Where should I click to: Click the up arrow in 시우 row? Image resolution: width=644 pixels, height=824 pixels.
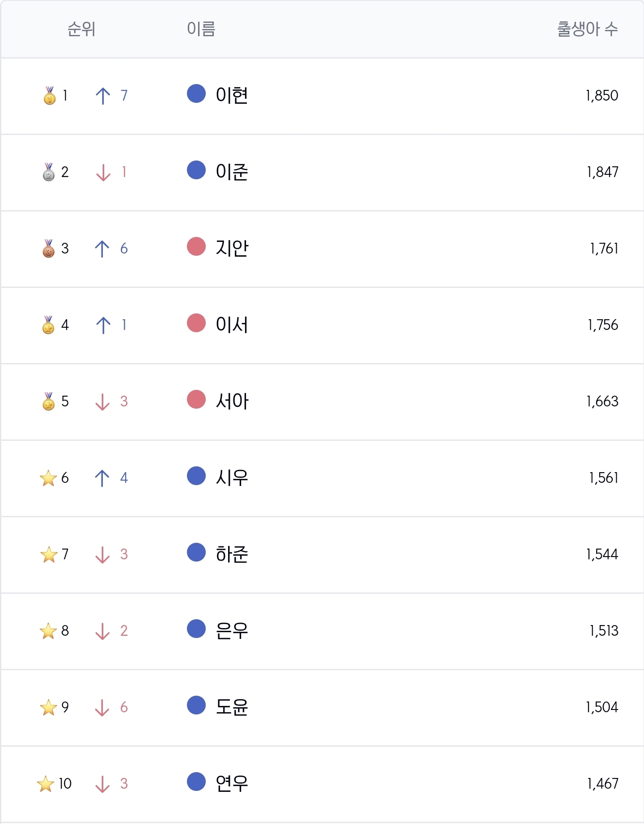[102, 478]
